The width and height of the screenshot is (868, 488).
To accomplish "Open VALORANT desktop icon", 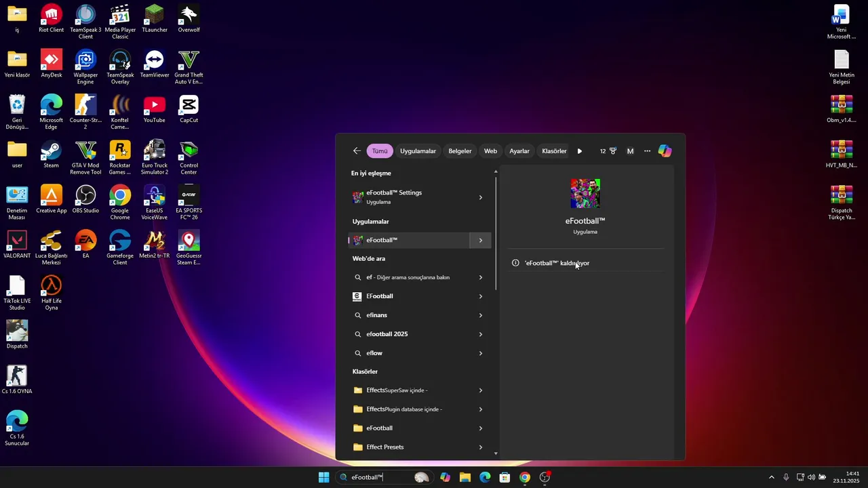I will tap(17, 245).
